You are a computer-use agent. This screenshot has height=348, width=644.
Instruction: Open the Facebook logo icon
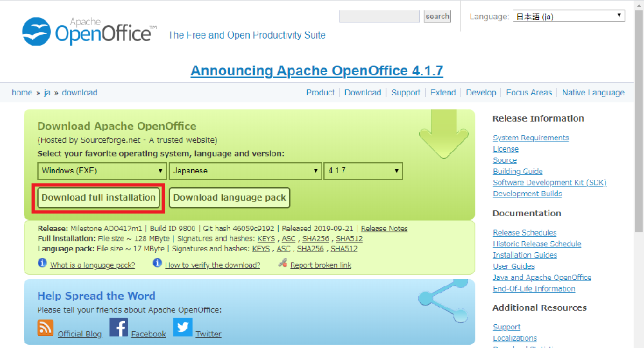coord(118,327)
